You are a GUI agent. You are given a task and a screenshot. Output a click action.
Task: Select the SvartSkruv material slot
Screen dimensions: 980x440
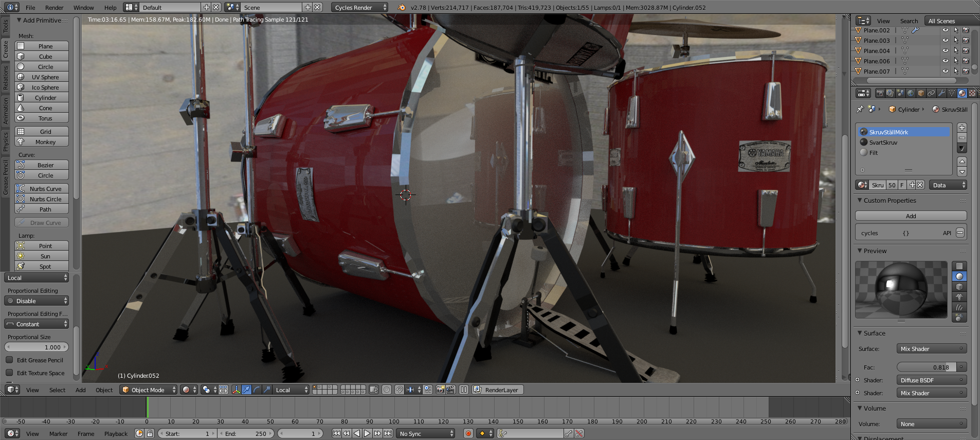pos(904,142)
